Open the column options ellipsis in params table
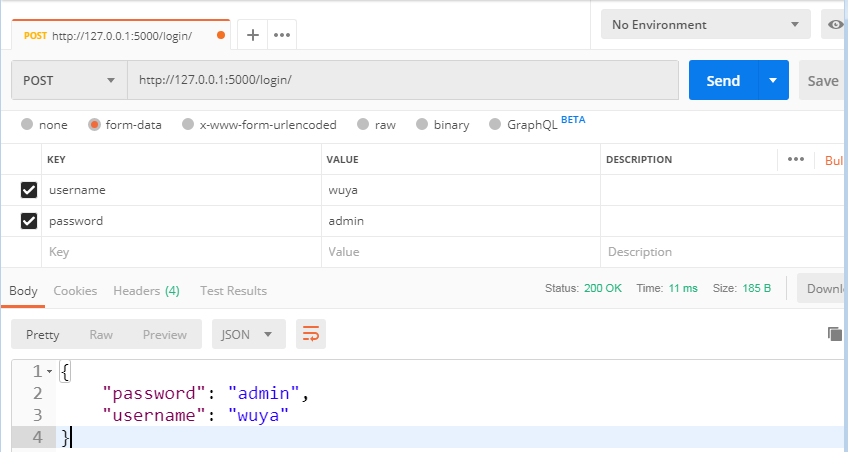The width and height of the screenshot is (848, 452). pyautogui.click(x=796, y=159)
